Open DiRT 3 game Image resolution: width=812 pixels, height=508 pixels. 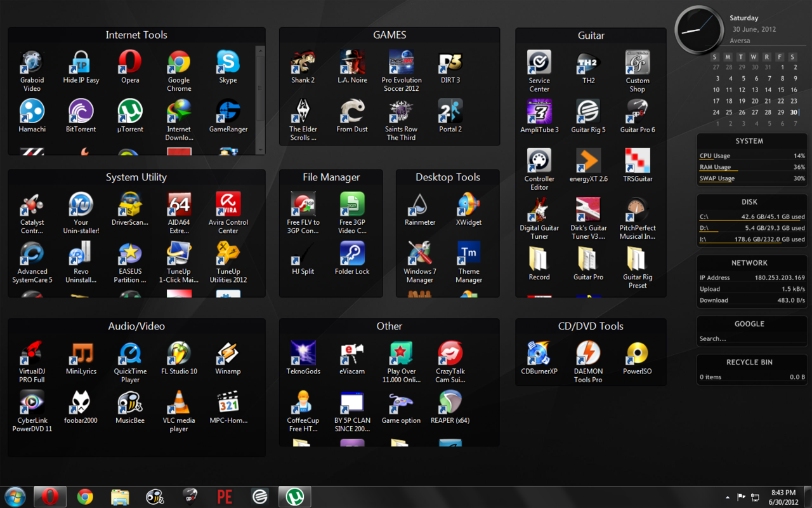[450, 67]
